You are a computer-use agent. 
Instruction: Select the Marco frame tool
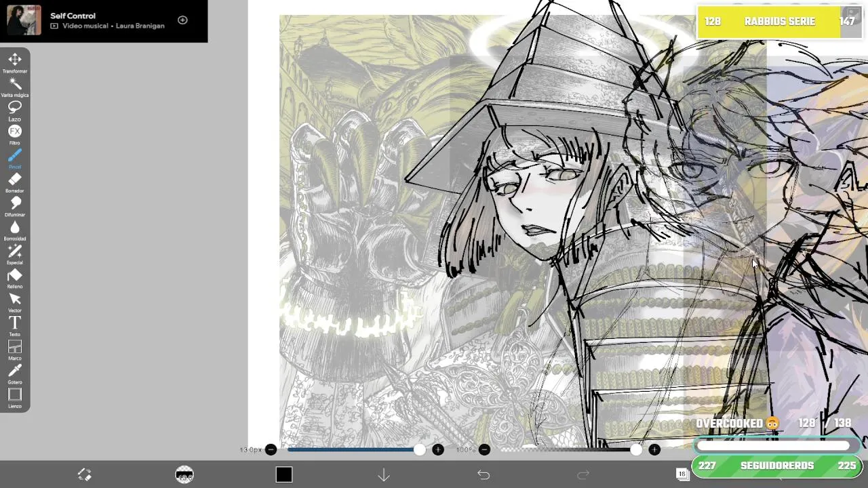point(15,350)
